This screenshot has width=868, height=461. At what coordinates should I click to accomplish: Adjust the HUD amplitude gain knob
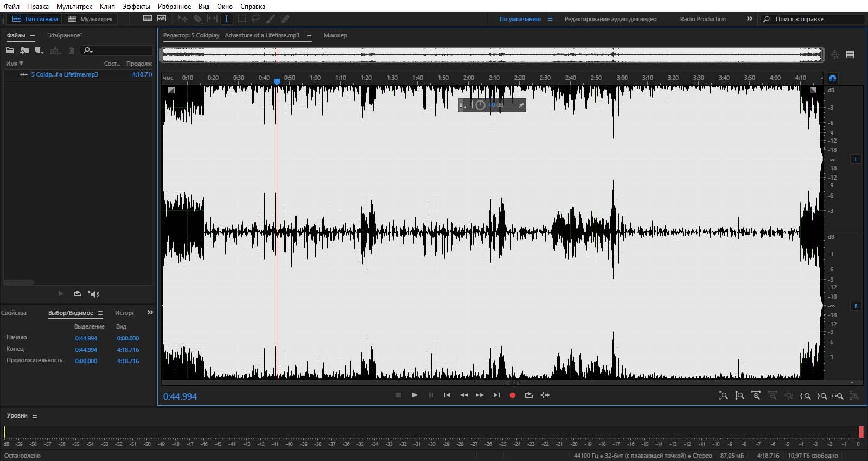point(480,105)
